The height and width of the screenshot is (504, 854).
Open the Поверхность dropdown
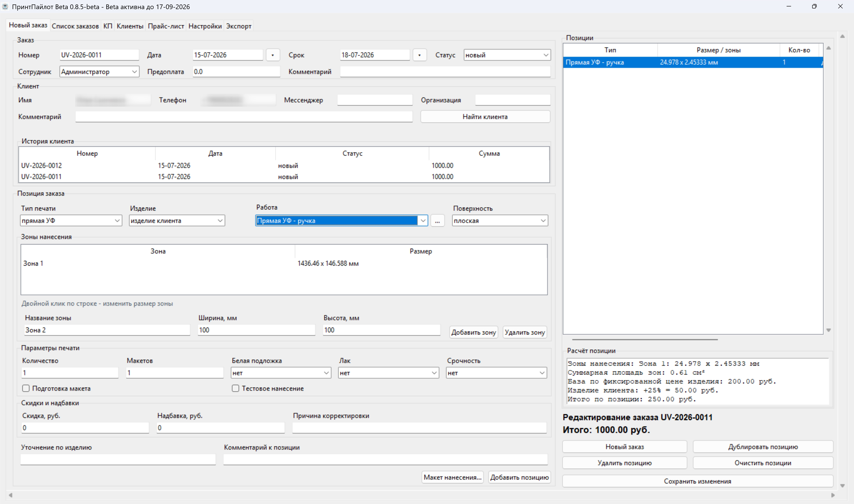pyautogui.click(x=500, y=221)
